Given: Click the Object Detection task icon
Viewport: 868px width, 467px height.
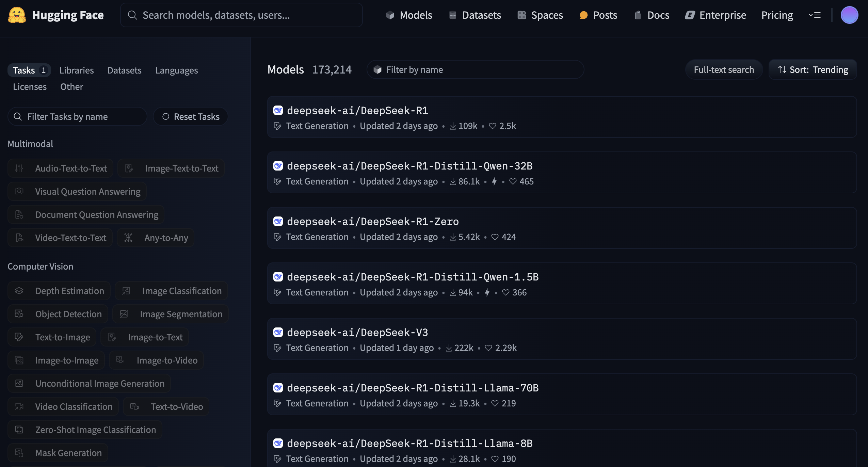Looking at the screenshot, I should coord(19,314).
